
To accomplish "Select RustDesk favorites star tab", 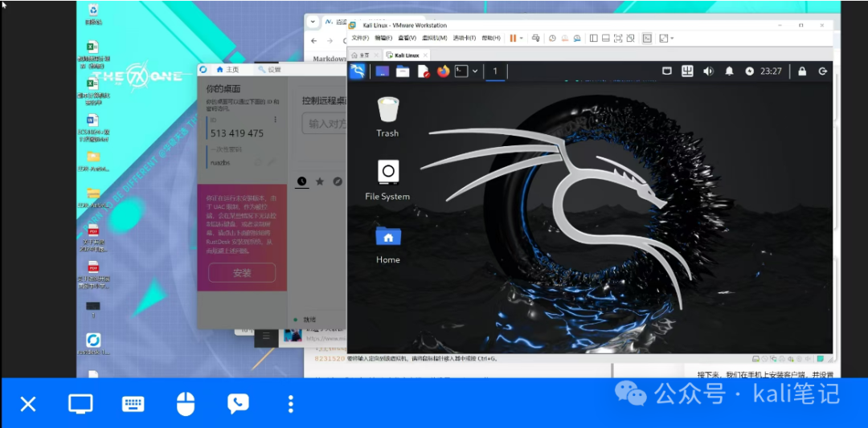I will [320, 181].
